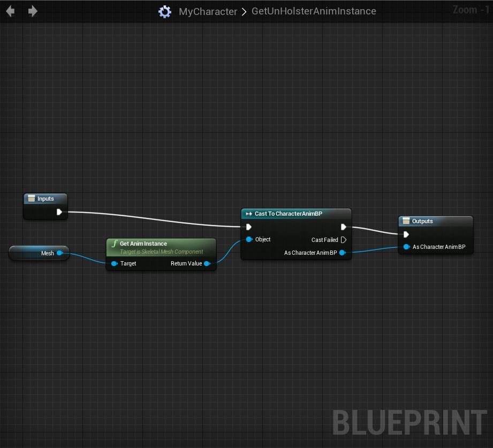Click the forward navigation arrow
This screenshot has width=493, height=448.
coord(32,11)
